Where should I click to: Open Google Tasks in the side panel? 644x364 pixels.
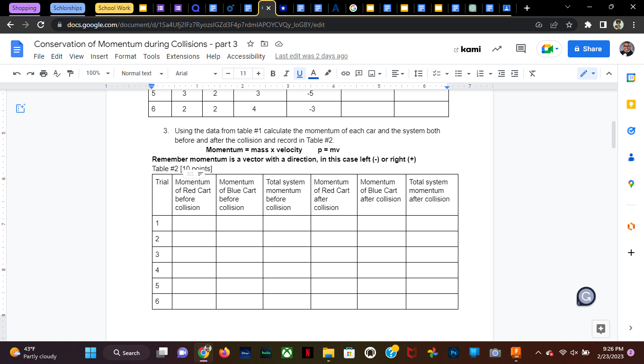(631, 131)
